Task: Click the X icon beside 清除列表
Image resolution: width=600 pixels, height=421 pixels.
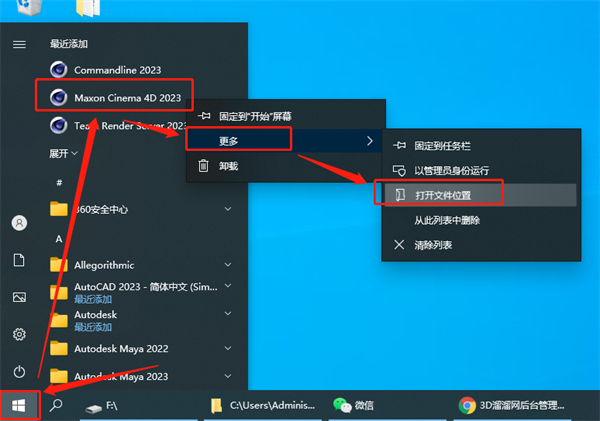Action: coord(399,245)
